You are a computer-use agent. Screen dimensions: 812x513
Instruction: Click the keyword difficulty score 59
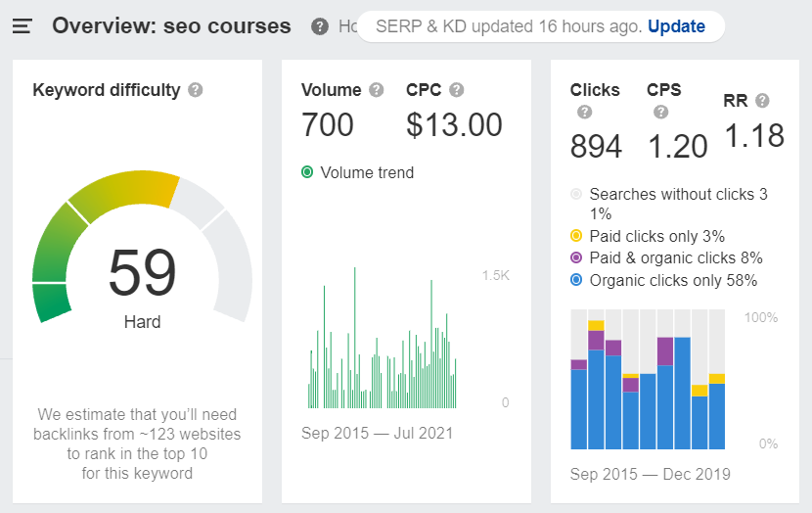point(142,273)
